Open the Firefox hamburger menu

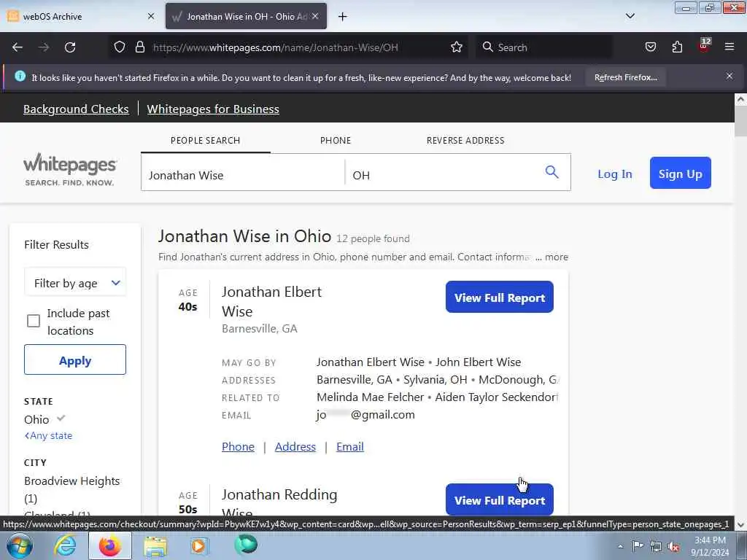click(729, 47)
